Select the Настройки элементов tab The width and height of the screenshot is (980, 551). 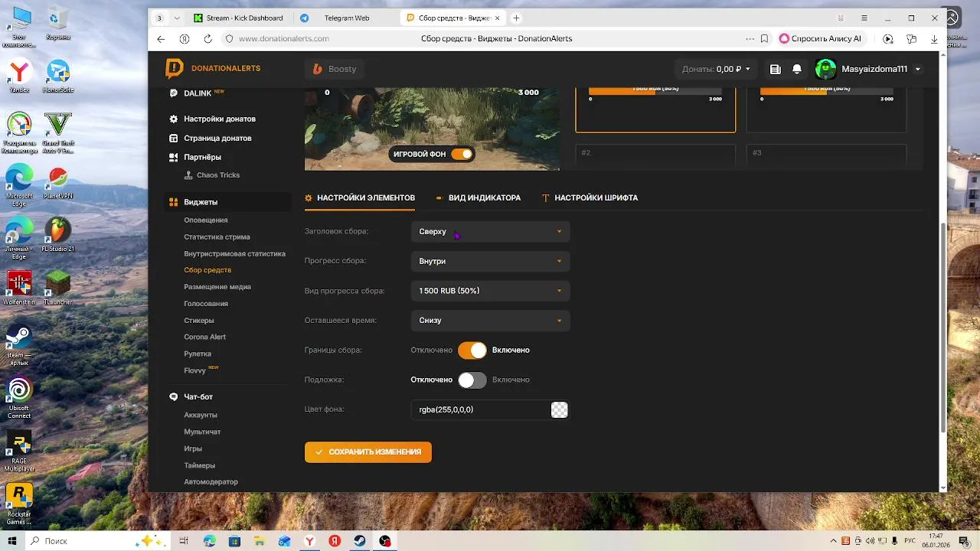coord(360,197)
